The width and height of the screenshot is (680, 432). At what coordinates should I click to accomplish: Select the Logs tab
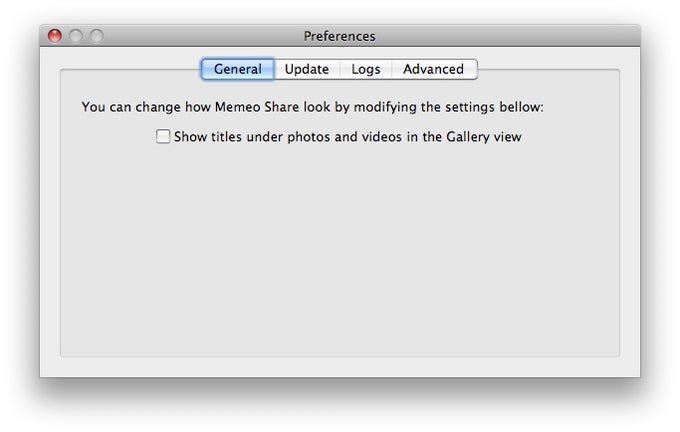coord(365,69)
